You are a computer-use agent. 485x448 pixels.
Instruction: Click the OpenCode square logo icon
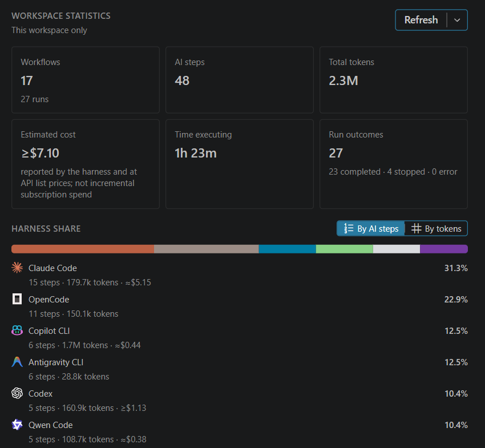click(x=17, y=299)
